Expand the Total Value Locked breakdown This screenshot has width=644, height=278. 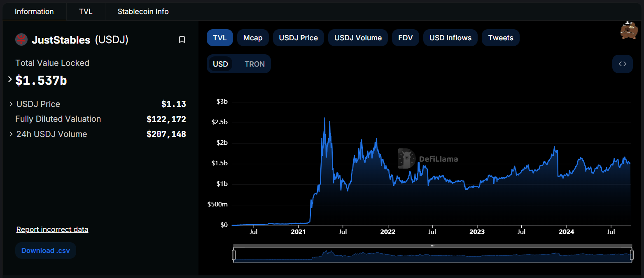[10, 79]
